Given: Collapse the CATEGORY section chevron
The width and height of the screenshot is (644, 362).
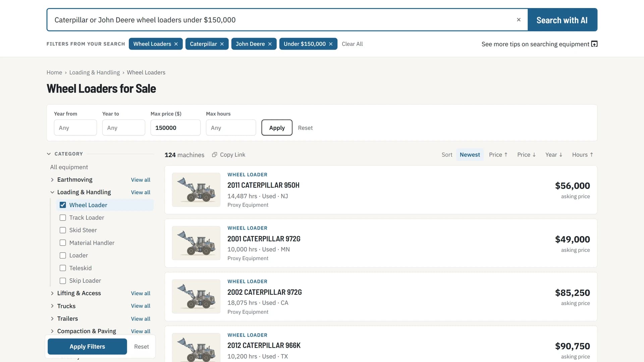Looking at the screenshot, I should [x=49, y=154].
